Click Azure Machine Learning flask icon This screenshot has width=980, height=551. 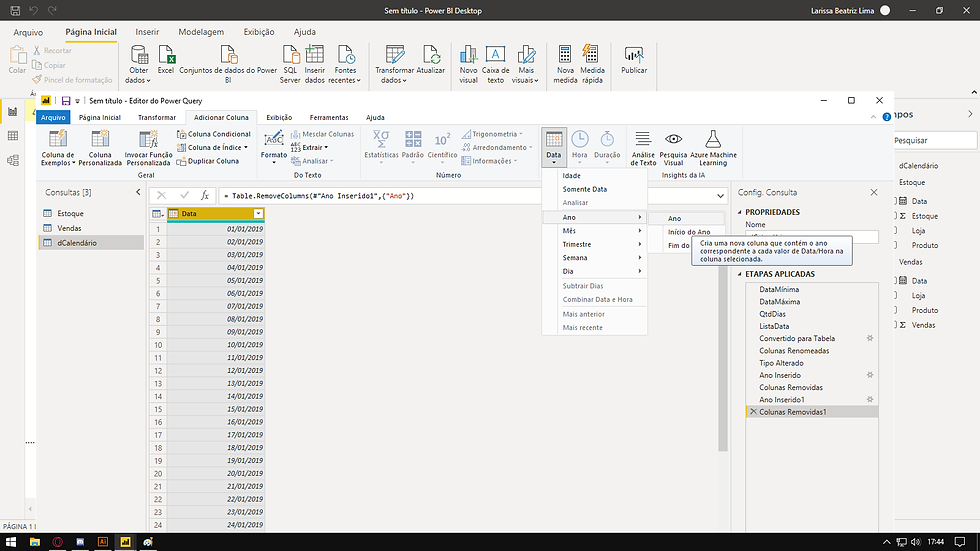click(713, 139)
